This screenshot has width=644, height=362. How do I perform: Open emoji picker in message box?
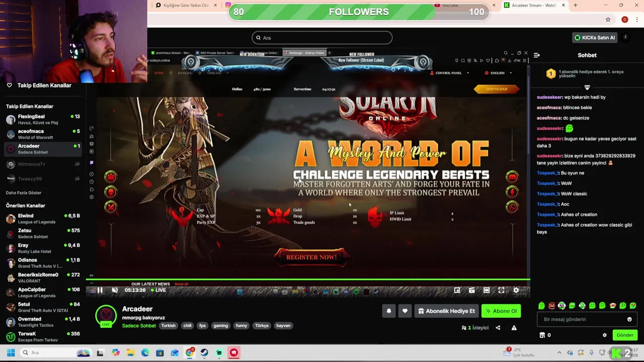pyautogui.click(x=629, y=319)
